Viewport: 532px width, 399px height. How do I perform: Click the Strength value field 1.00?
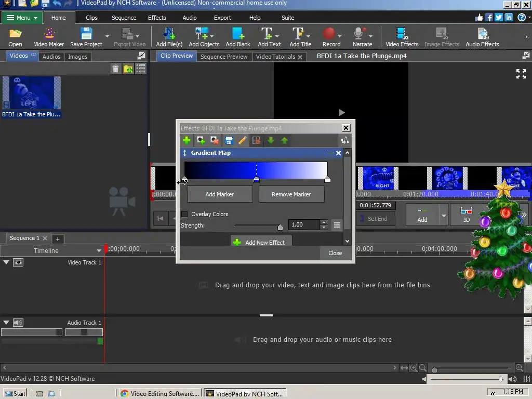pos(303,224)
